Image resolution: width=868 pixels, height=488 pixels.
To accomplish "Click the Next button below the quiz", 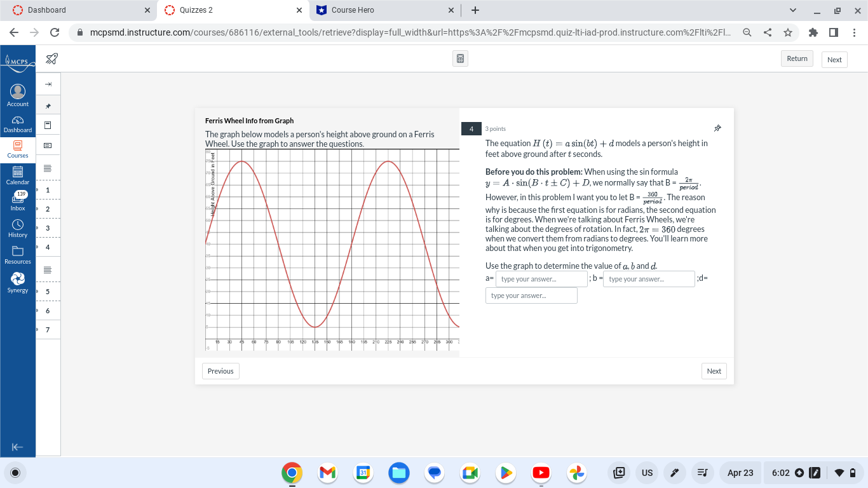I will 714,370.
